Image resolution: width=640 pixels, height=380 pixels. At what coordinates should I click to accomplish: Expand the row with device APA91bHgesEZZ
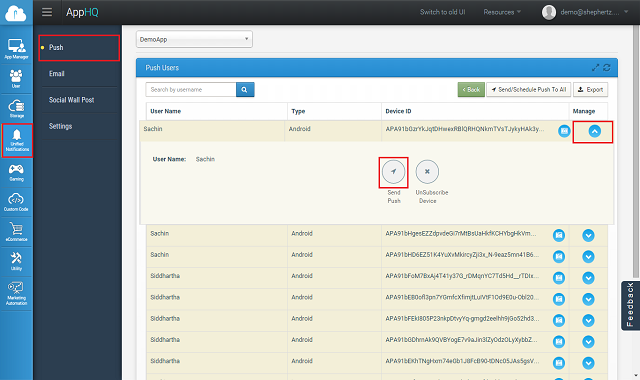point(588,236)
